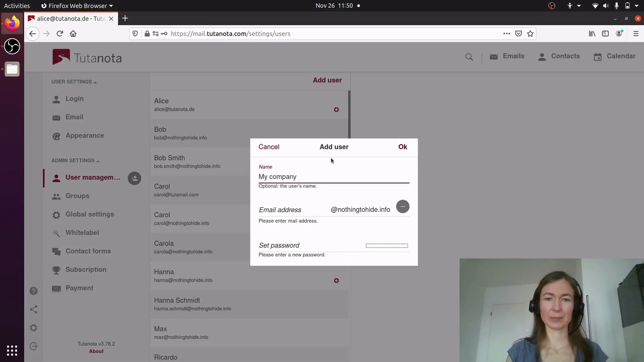Open Global settings
Image resolution: width=644 pixels, height=362 pixels.
click(x=90, y=214)
